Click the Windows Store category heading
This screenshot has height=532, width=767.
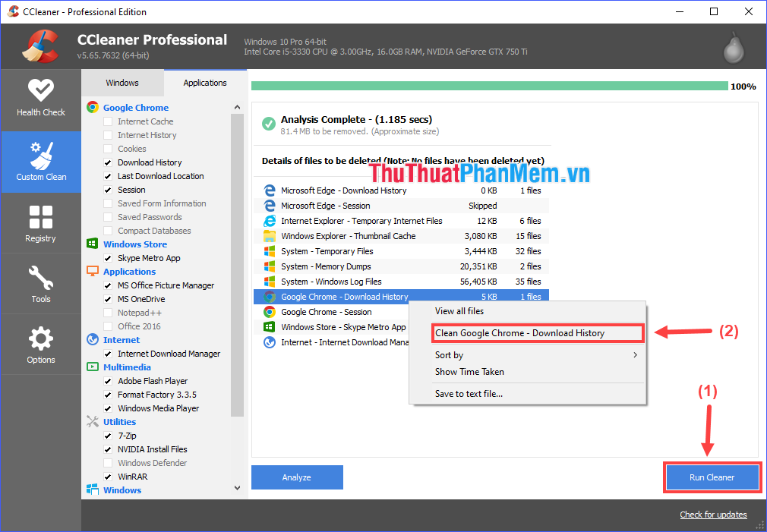pos(135,244)
